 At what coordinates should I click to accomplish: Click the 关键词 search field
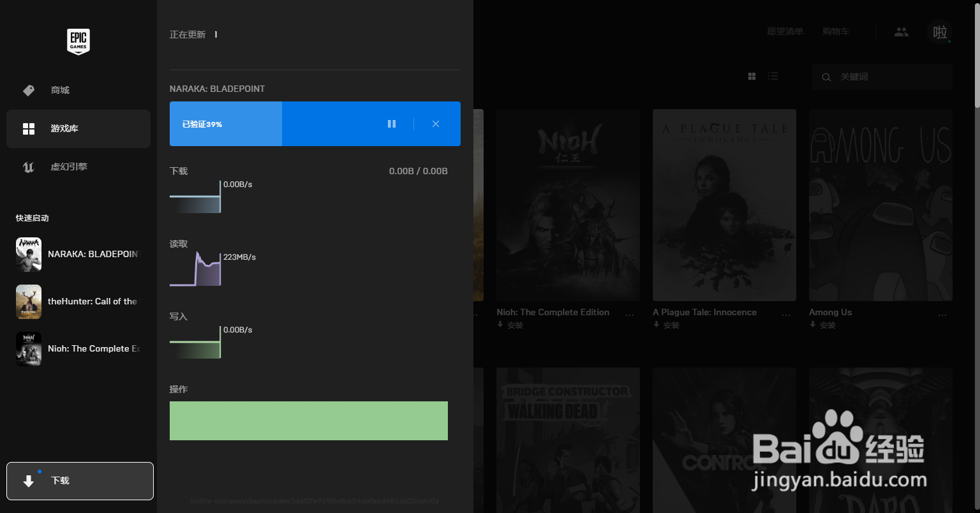point(882,77)
